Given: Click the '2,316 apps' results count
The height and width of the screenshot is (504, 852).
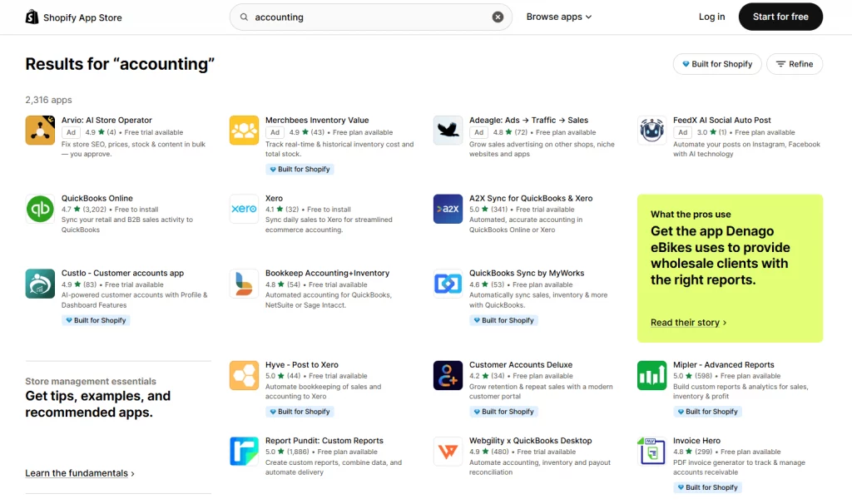Looking at the screenshot, I should click(48, 100).
